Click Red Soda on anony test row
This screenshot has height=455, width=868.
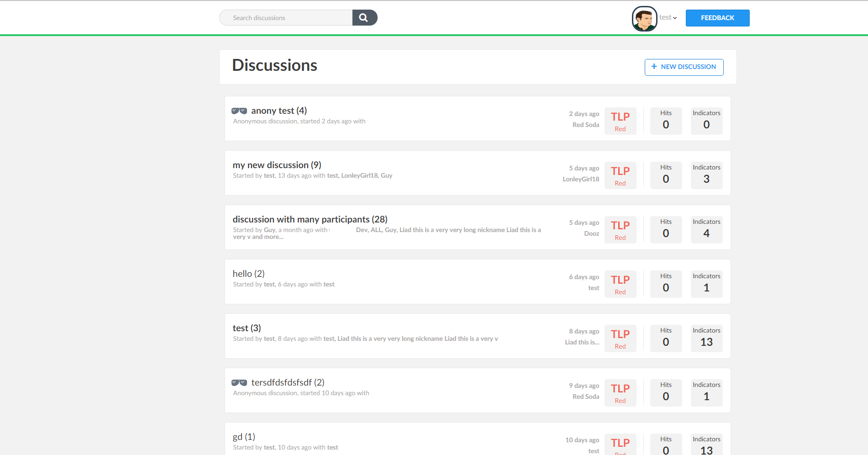(586, 125)
